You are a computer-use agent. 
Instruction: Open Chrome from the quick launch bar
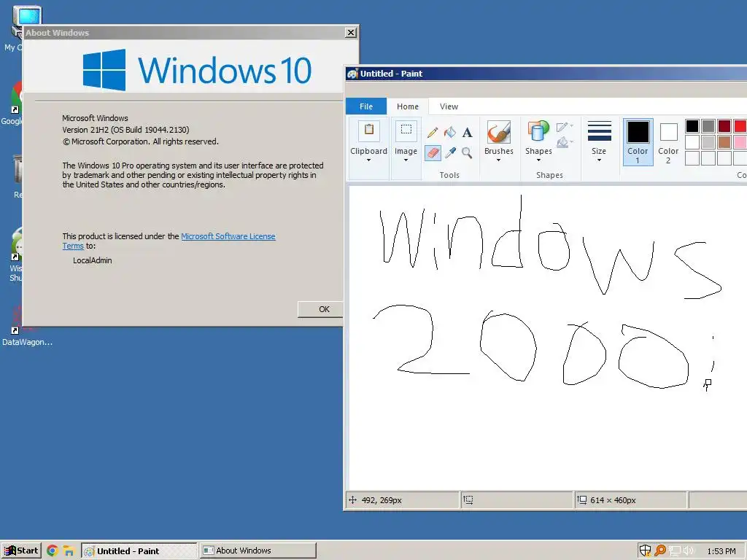point(53,551)
